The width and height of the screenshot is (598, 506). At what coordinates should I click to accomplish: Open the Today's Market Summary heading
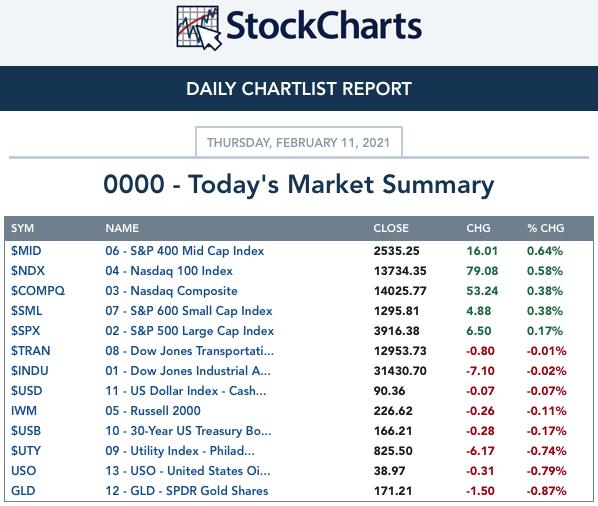point(299,185)
